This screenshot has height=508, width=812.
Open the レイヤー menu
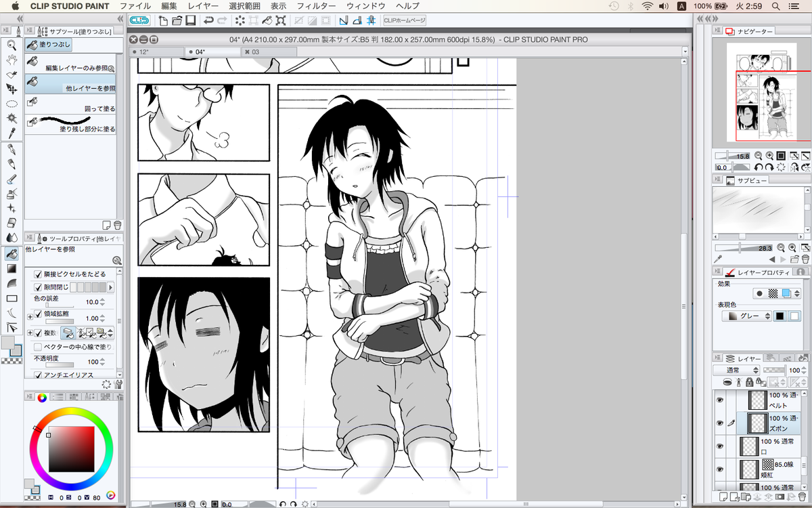(x=203, y=5)
